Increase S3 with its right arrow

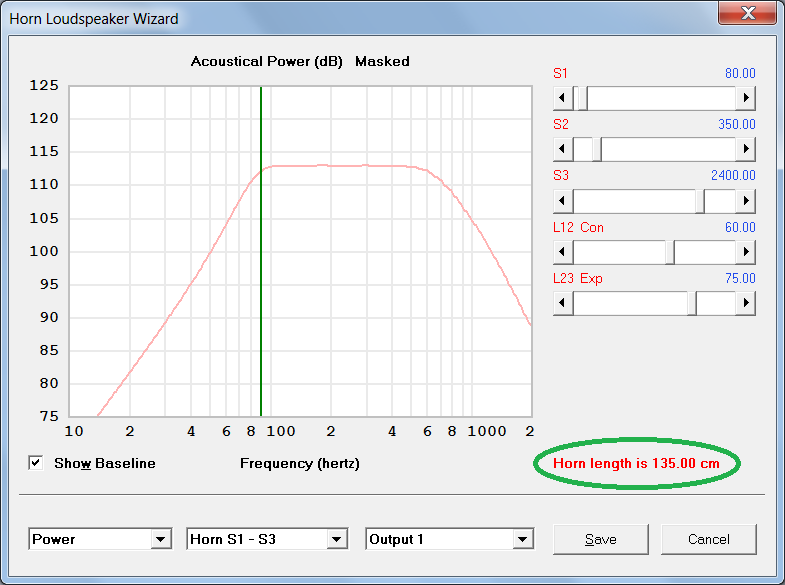[x=745, y=201]
